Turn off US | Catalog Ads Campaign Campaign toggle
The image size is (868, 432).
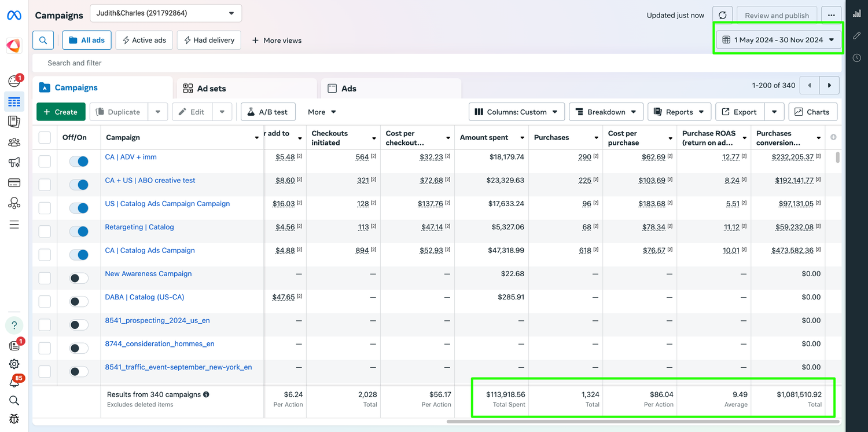click(x=79, y=208)
